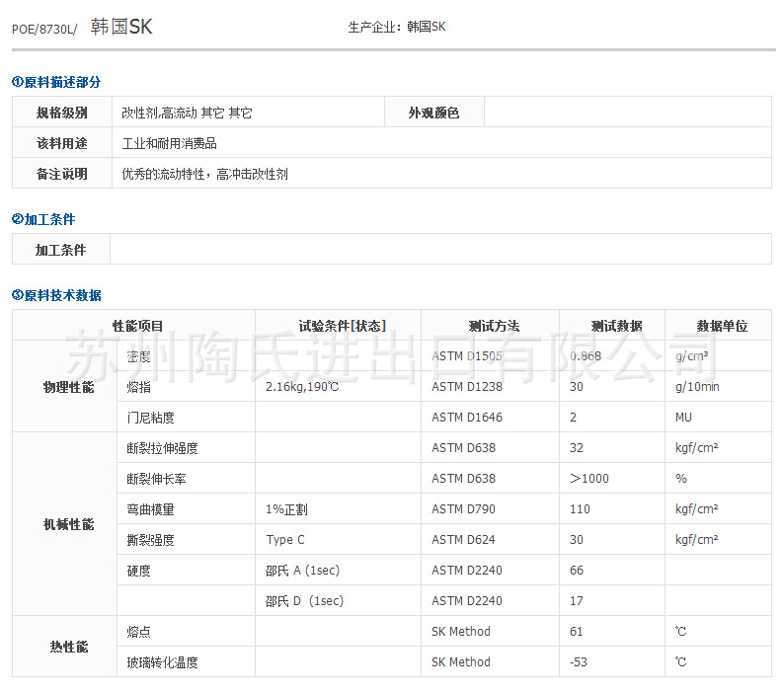
Task: Click the 韩国SK title heading
Action: pos(121,27)
